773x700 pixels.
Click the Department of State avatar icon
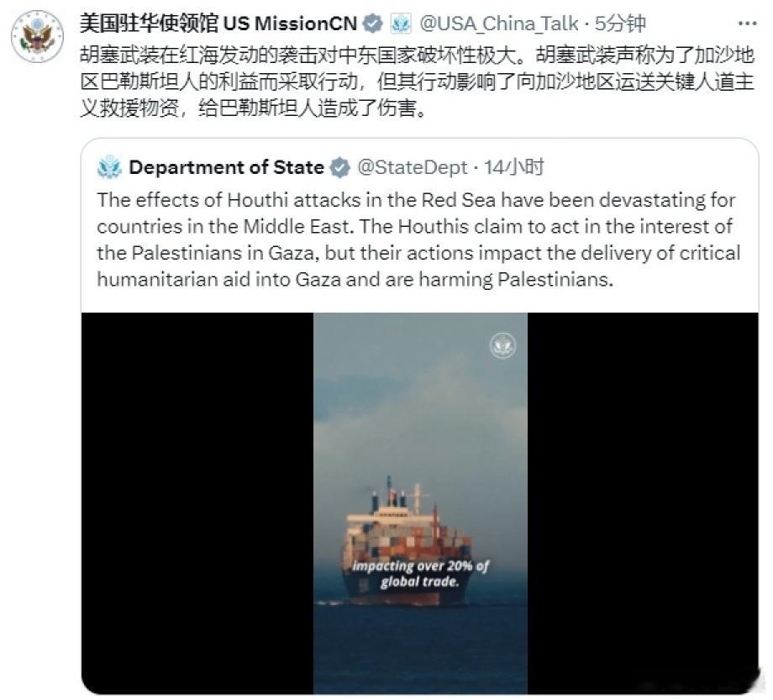click(109, 167)
